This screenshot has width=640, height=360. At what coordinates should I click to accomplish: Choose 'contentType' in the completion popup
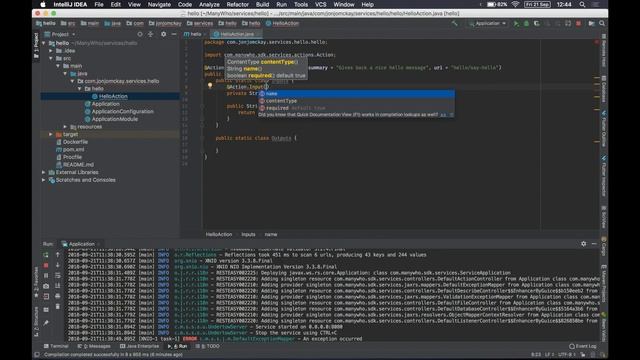tap(356, 101)
